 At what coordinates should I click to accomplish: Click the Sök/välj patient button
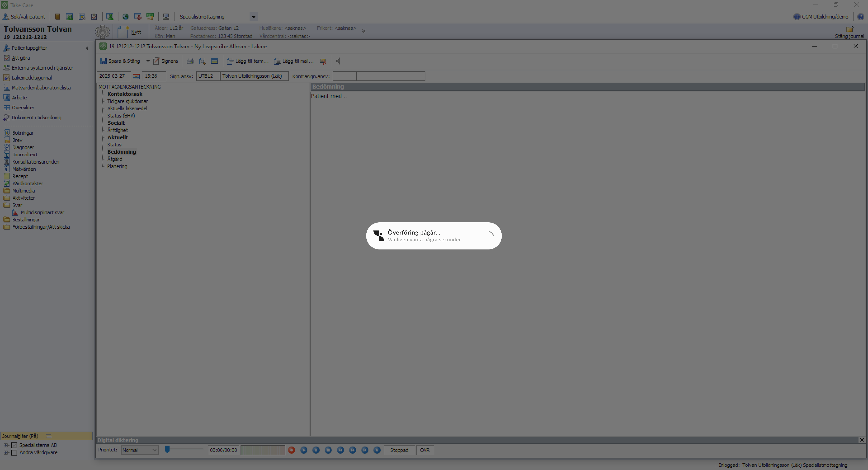click(x=24, y=16)
